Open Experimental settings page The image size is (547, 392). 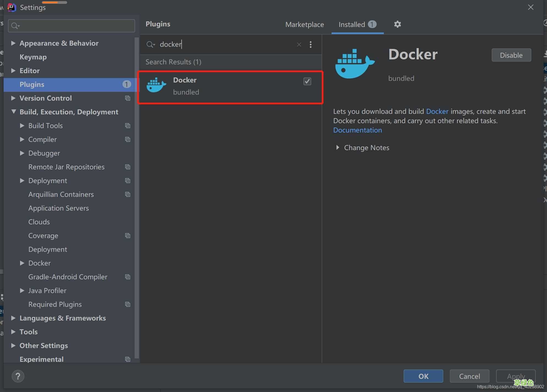pyautogui.click(x=42, y=359)
